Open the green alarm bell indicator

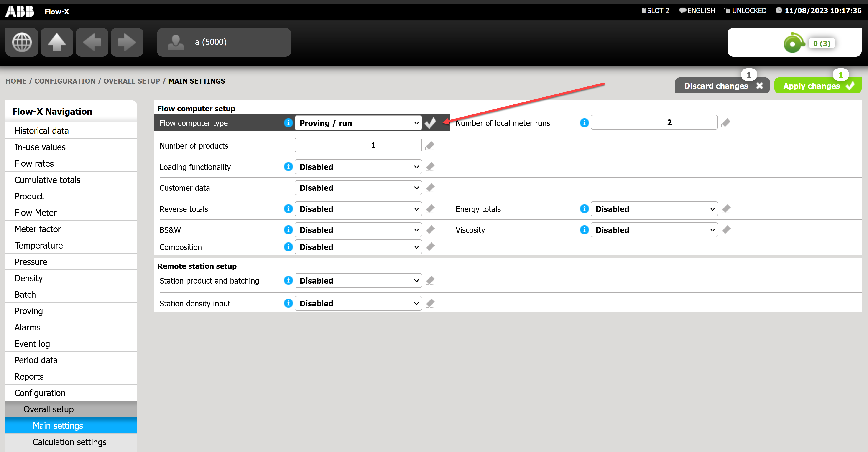click(x=794, y=42)
